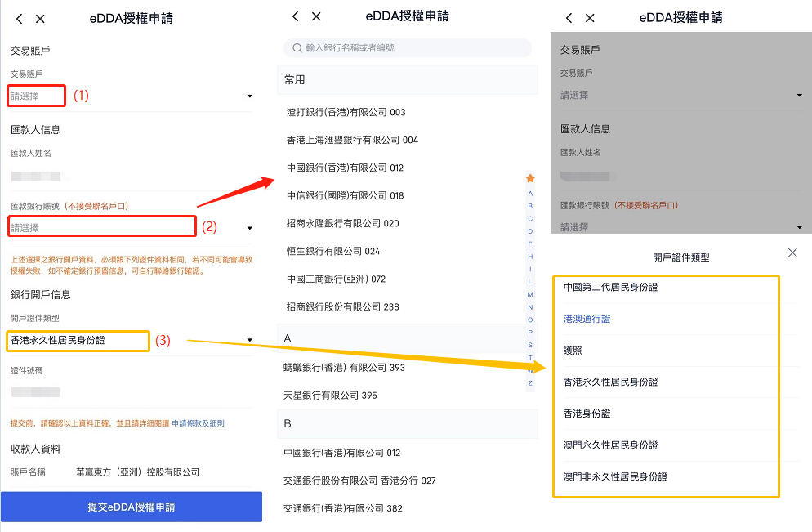Jump to letter F in the alphabet index
The height and width of the screenshot is (532, 812).
pos(530,244)
